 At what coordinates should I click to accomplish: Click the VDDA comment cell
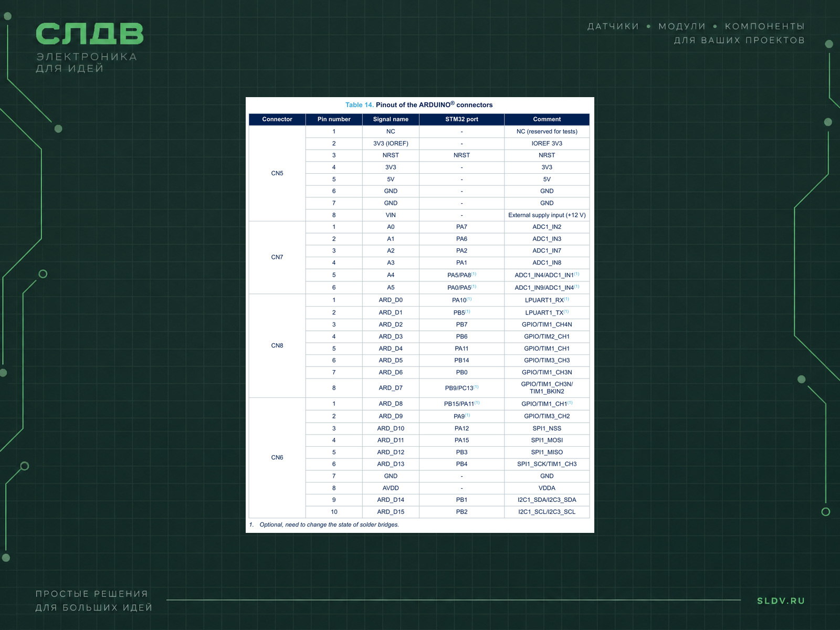point(547,488)
